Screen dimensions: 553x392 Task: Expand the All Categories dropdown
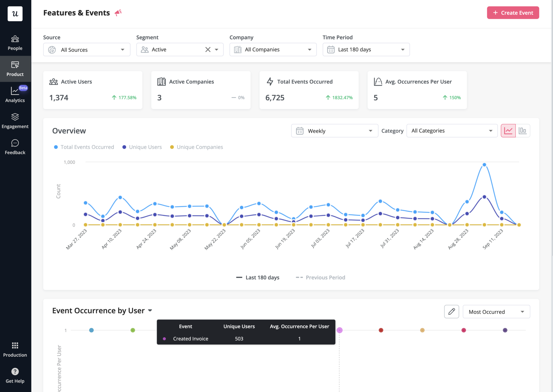tap(452, 131)
